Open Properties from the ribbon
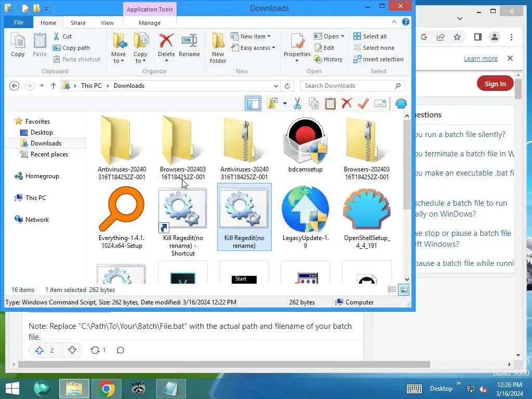This screenshot has width=532, height=399. [x=297, y=47]
